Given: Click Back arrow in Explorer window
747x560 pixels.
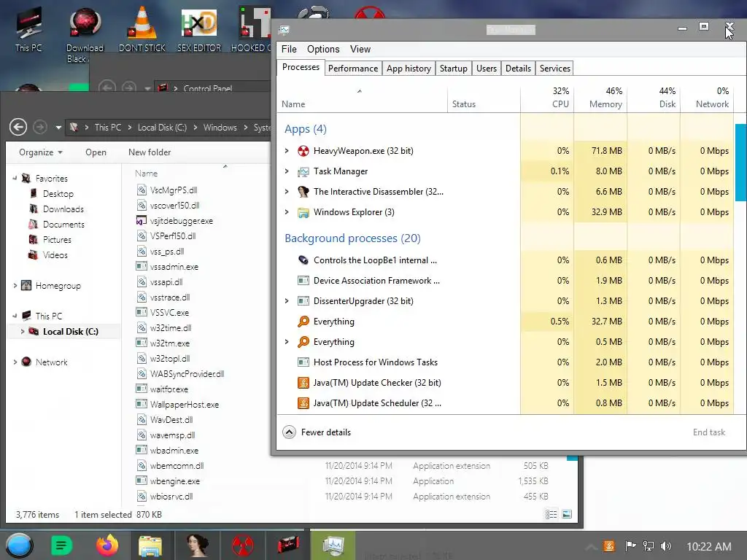Looking at the screenshot, I should pos(18,127).
